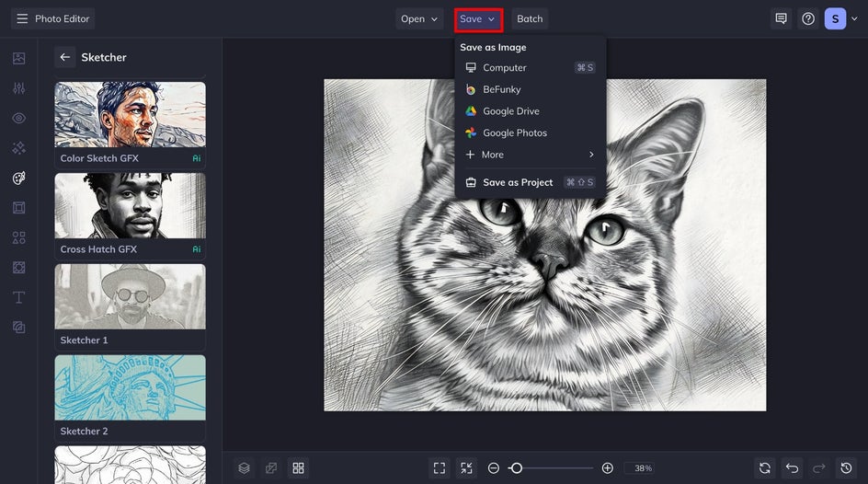Expand the account chevron beside avatar
868x484 pixels.
(x=854, y=18)
